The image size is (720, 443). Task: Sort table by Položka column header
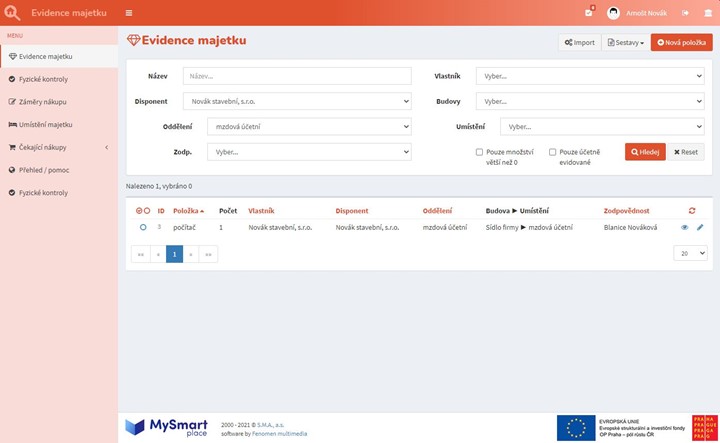click(x=188, y=211)
